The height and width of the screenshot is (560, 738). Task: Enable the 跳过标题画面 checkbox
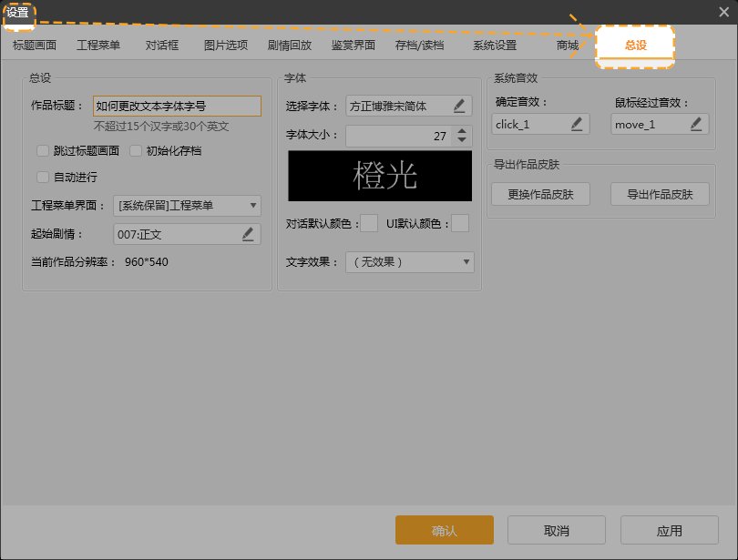point(43,151)
